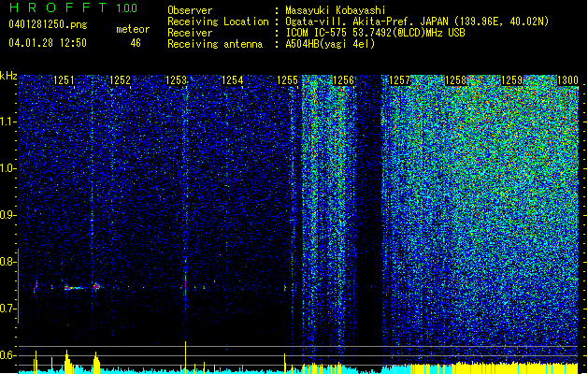588x374 pixels.
Task: Click the HROFFT program title
Action: coord(58,7)
